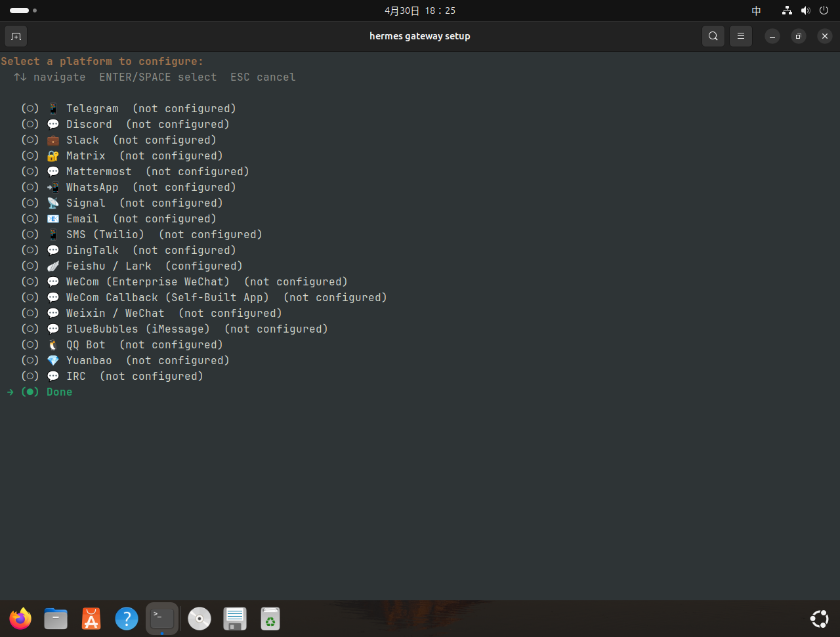
Task: Click the speech bubble icon beside BlueBubbles (iMessage)
Action: click(x=53, y=329)
